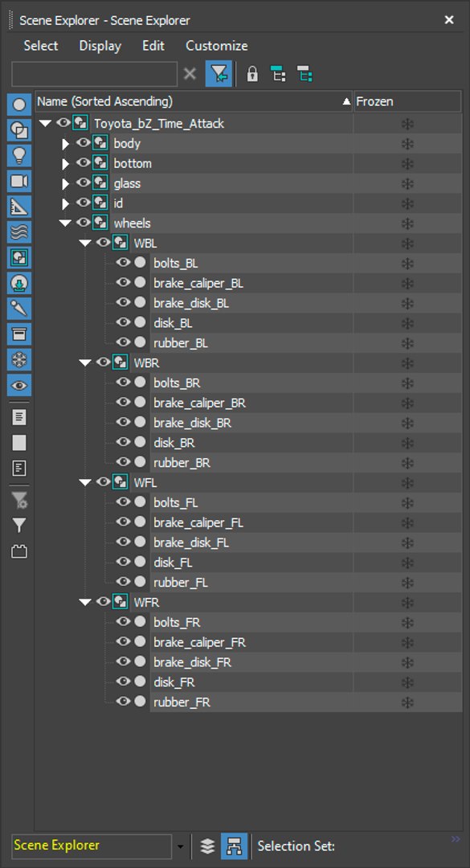Toggle frozen state of wheels row
This screenshot has height=868, width=470.
(407, 223)
